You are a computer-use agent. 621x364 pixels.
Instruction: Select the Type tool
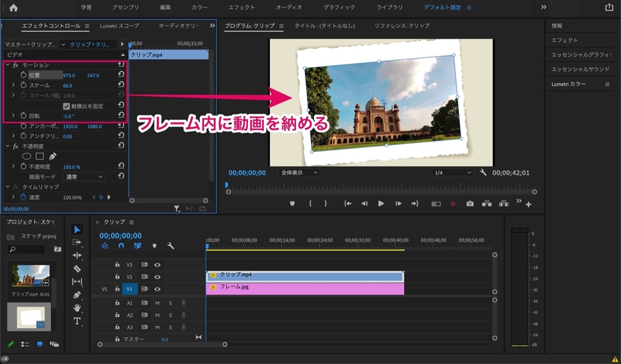click(x=77, y=321)
